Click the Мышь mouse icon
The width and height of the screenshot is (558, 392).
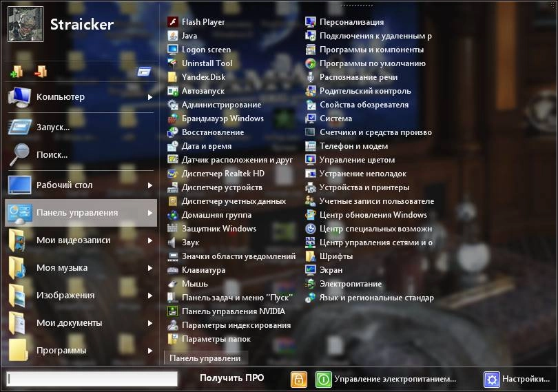tap(173, 284)
